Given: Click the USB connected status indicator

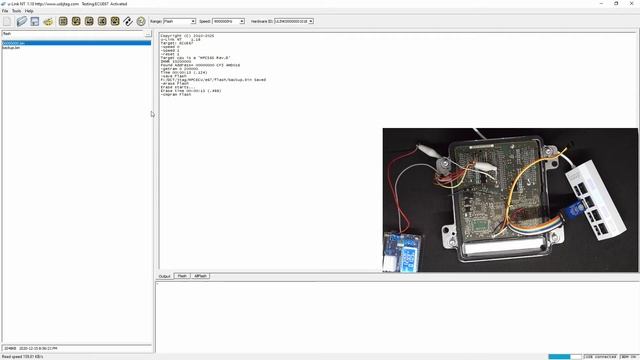Looking at the screenshot, I should [x=600, y=357].
